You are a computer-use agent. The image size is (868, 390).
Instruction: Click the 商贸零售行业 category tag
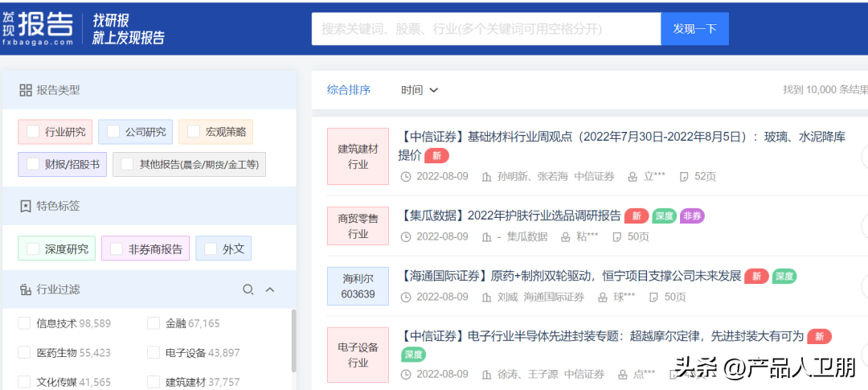pos(358,226)
